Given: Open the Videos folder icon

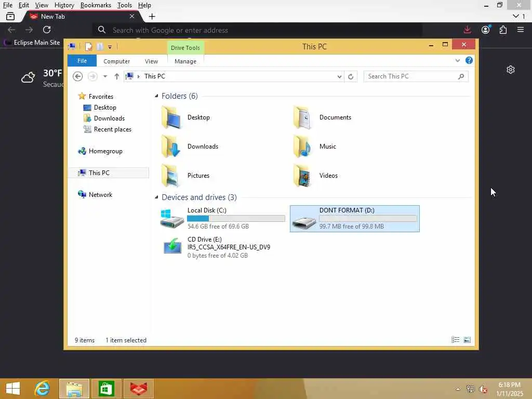Looking at the screenshot, I should pos(302,176).
